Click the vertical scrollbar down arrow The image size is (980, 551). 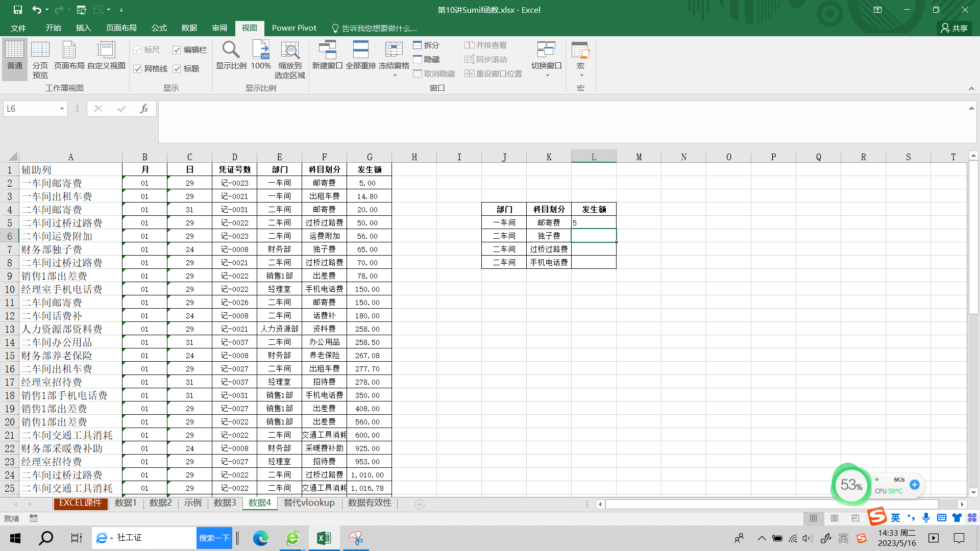(973, 493)
